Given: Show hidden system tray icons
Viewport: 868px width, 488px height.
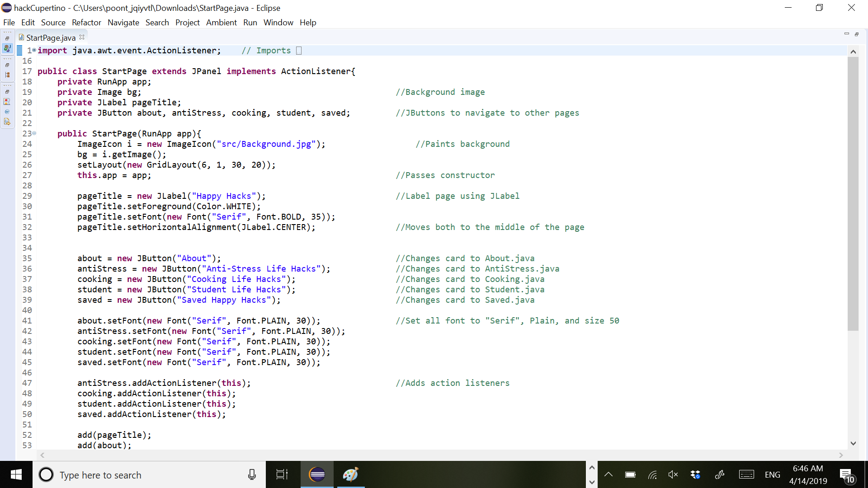Looking at the screenshot, I should coord(609,474).
